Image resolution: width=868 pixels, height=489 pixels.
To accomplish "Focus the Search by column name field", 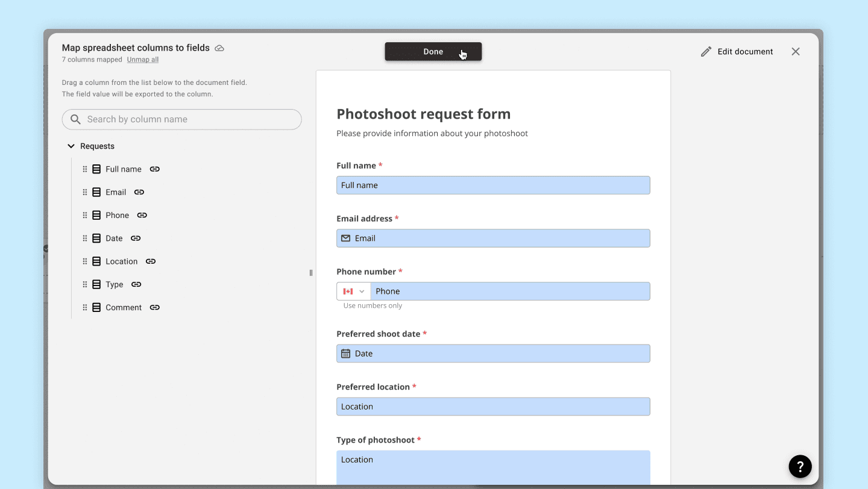I will (181, 119).
